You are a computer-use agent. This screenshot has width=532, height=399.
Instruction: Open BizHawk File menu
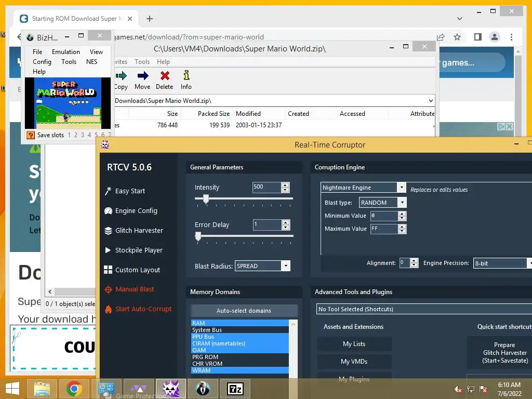pos(37,52)
